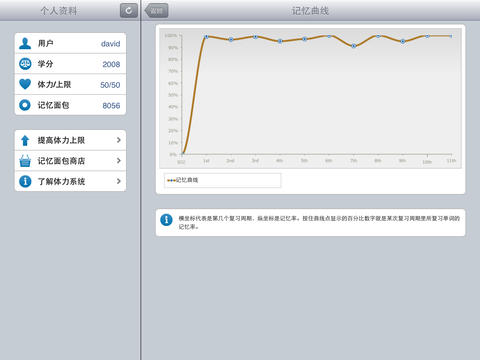Click the 学分 row label
The width and height of the screenshot is (480, 360).
pyautogui.click(x=45, y=64)
